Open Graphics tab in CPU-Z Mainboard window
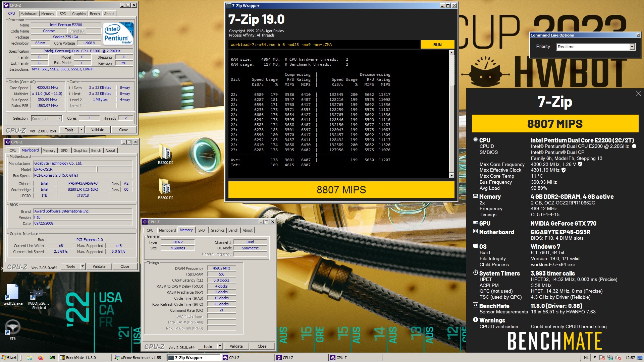 coord(80,150)
